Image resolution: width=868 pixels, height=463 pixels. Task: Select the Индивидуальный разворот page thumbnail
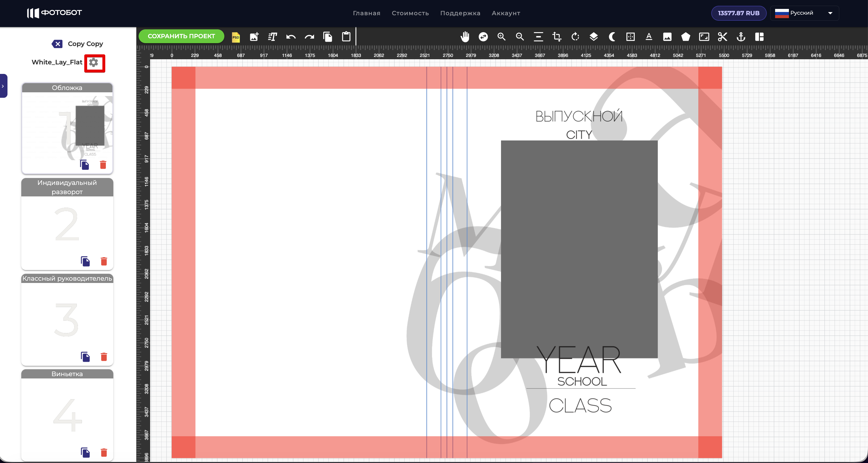(67, 224)
